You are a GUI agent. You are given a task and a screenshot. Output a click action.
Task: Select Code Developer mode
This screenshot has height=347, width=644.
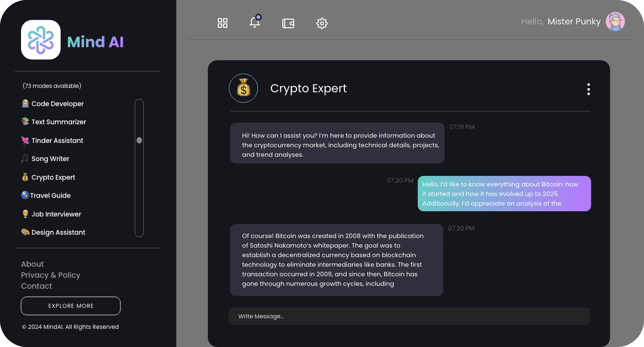(53, 104)
